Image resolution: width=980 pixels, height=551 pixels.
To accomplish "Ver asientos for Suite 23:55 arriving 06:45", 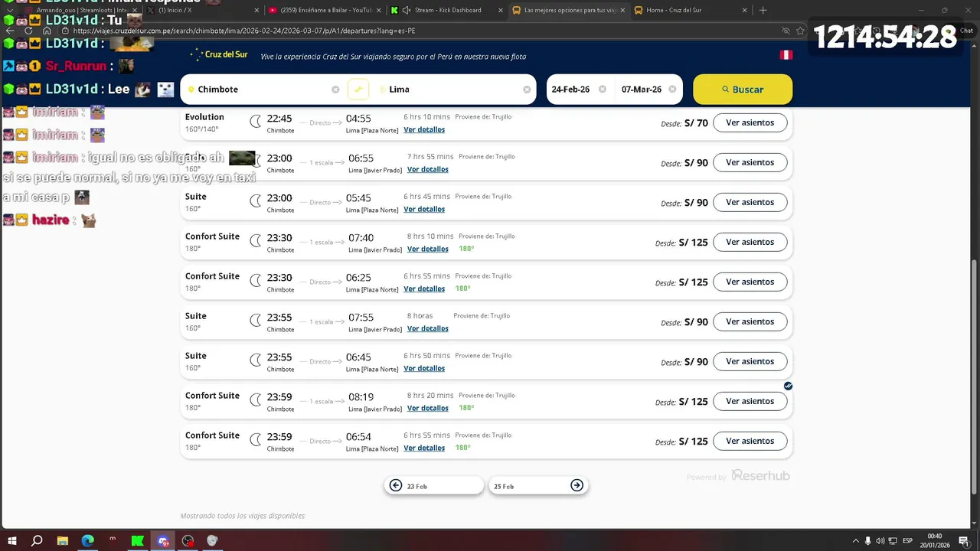I will [x=750, y=361].
